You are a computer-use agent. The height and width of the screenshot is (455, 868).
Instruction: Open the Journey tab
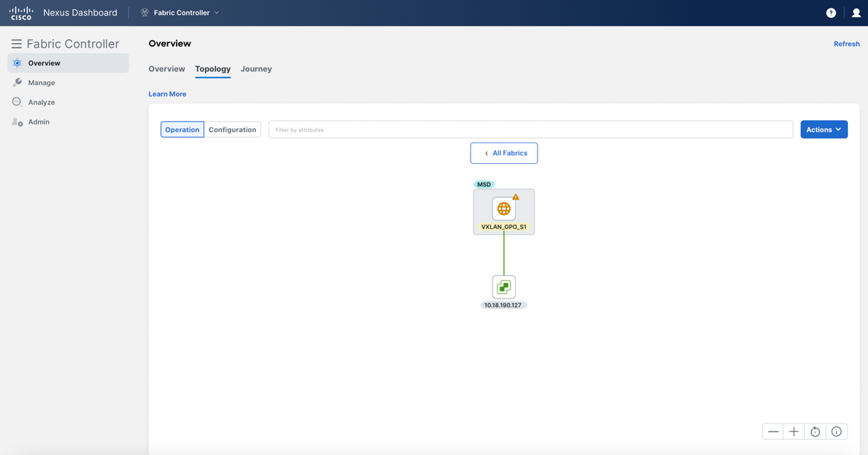[x=256, y=69]
